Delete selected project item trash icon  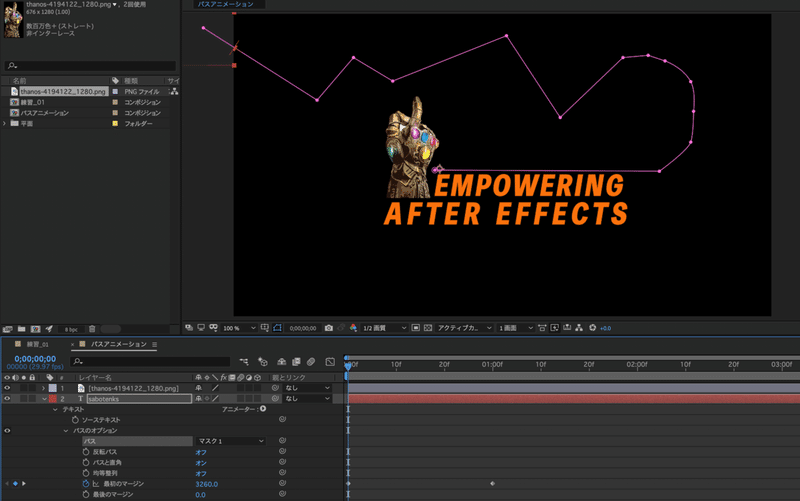92,329
